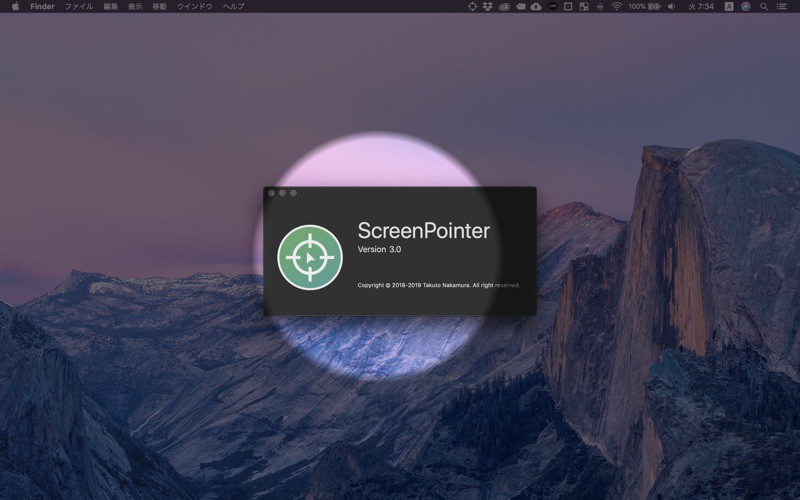Open Creative Cloud menu bar icon

tap(504, 7)
